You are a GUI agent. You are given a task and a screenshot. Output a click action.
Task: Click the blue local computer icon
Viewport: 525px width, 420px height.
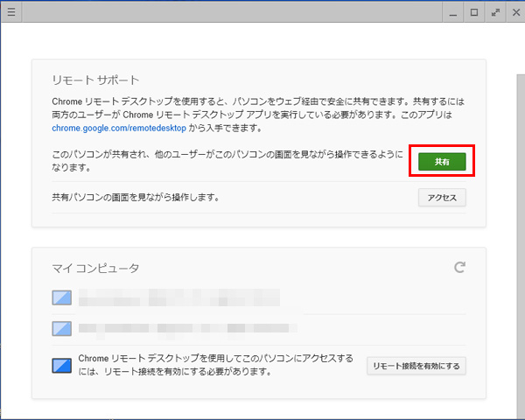[60, 365]
